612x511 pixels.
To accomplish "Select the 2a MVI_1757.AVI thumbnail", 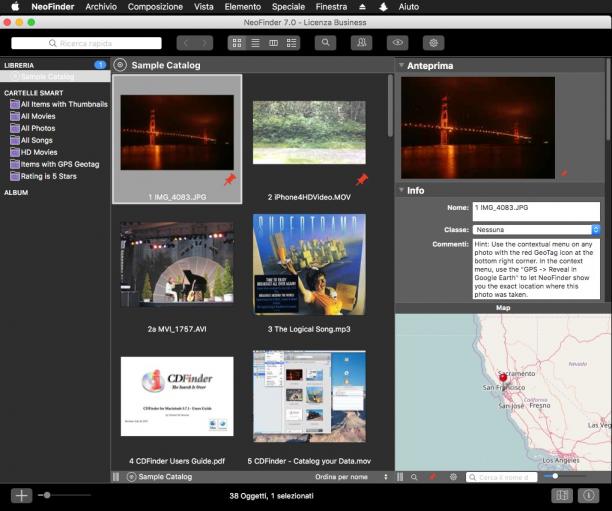I will (x=177, y=263).
